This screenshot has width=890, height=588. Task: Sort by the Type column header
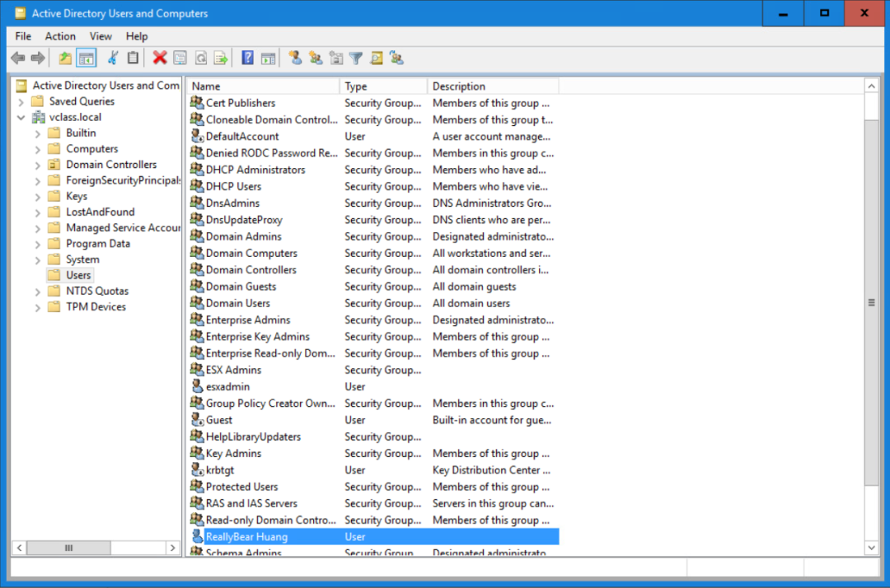(x=383, y=86)
